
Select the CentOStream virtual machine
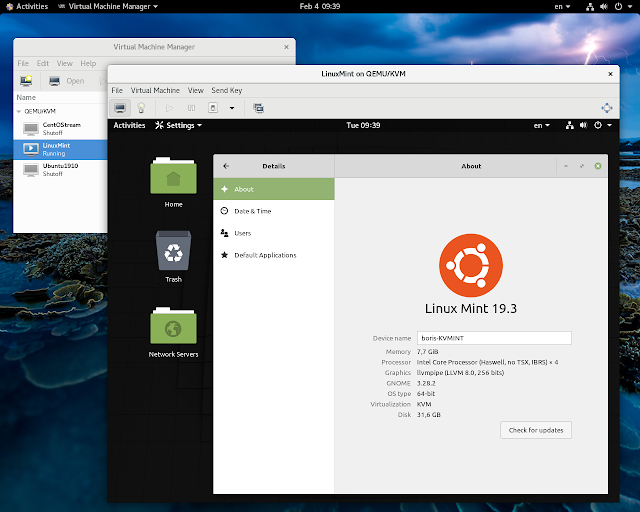click(x=60, y=129)
